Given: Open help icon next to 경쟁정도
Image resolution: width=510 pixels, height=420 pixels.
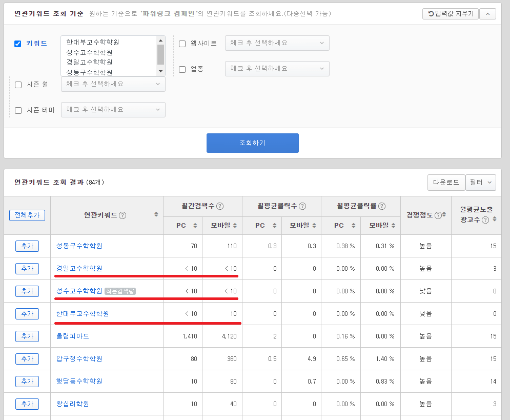Looking at the screenshot, I should [x=438, y=215].
